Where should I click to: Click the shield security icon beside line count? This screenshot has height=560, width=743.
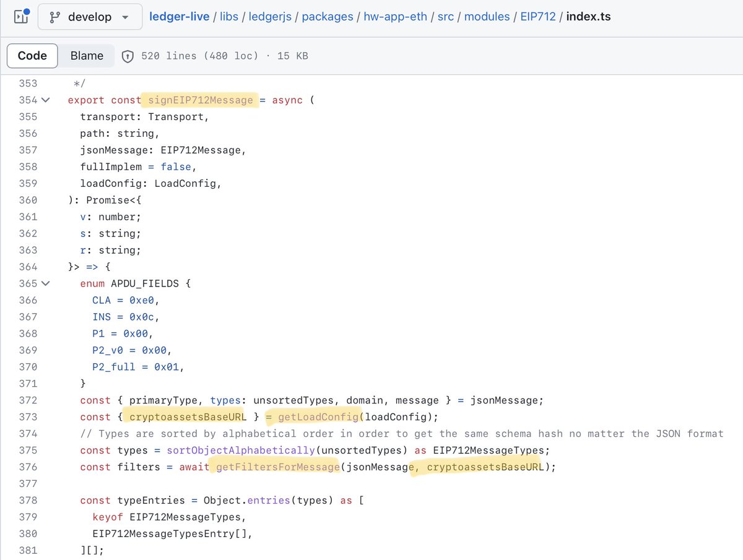128,56
